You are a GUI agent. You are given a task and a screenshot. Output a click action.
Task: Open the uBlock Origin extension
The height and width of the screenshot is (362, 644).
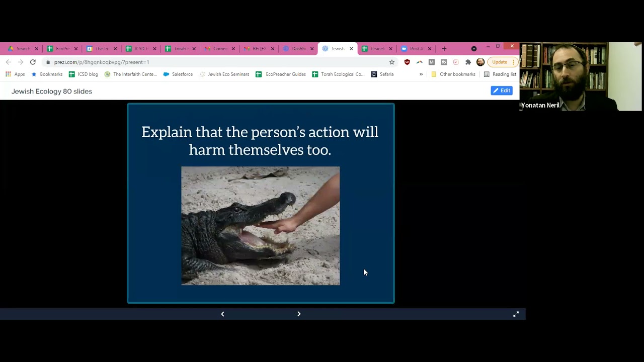407,62
